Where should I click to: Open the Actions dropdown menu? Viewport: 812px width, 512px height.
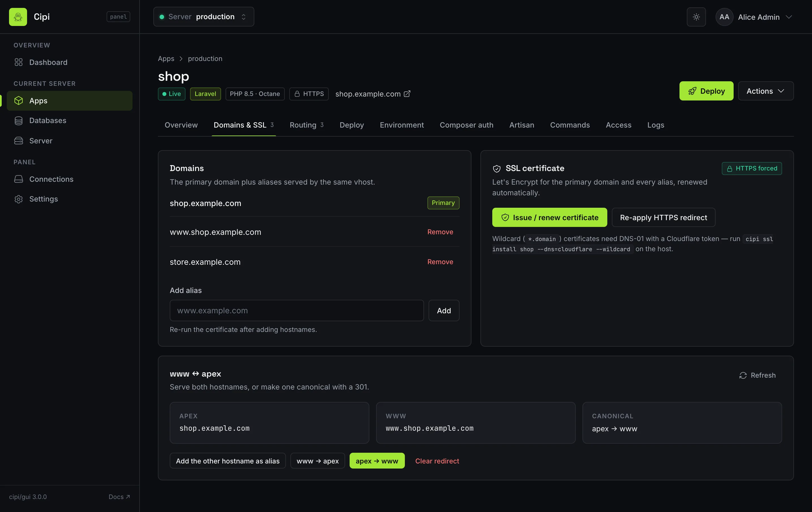coord(765,91)
